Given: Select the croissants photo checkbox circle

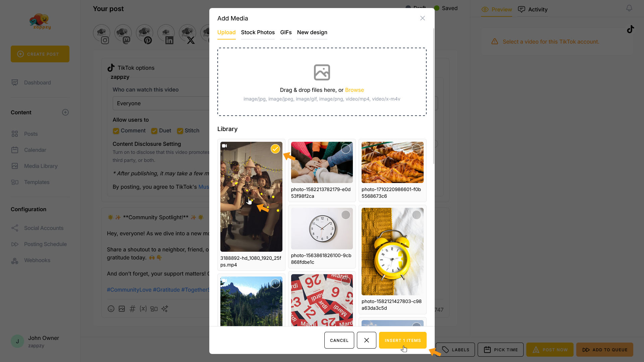Looking at the screenshot, I should [x=416, y=149].
